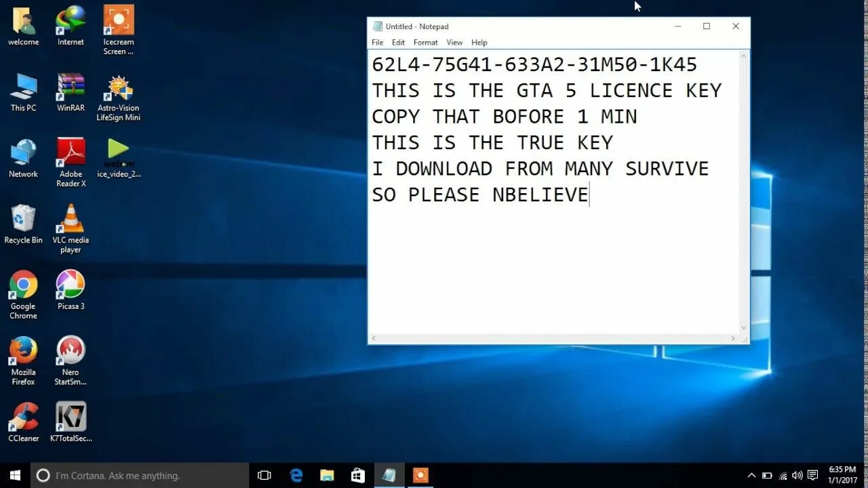This screenshot has width=868, height=488.
Task: Launch Microsoft Edge from taskbar
Action: [x=296, y=475]
